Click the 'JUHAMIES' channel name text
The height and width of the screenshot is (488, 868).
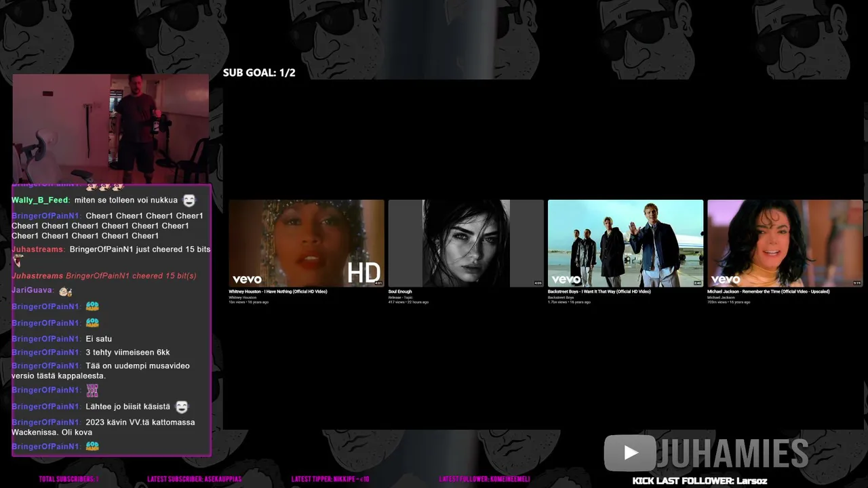[733, 453]
